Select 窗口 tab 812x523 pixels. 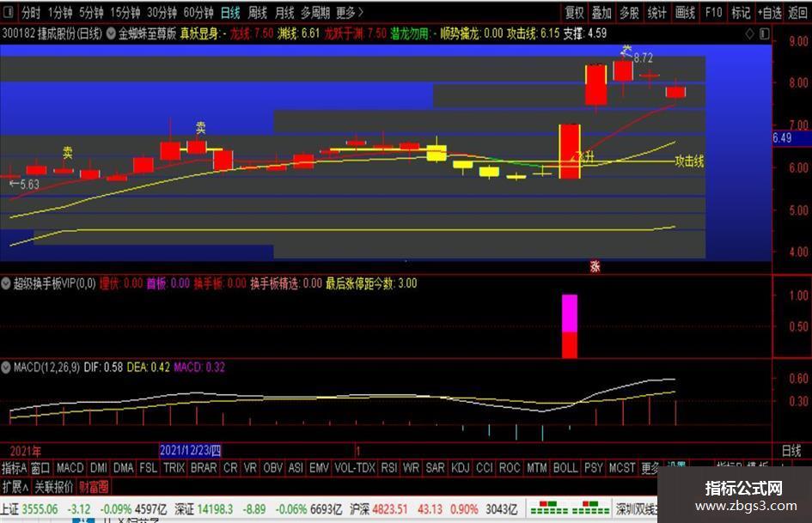pos(40,468)
